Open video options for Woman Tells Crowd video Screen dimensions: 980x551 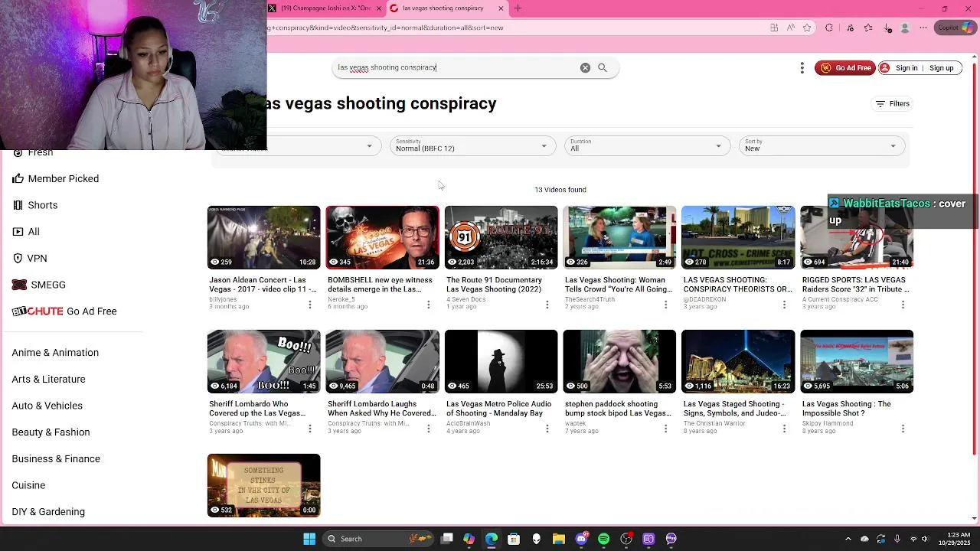click(x=666, y=305)
